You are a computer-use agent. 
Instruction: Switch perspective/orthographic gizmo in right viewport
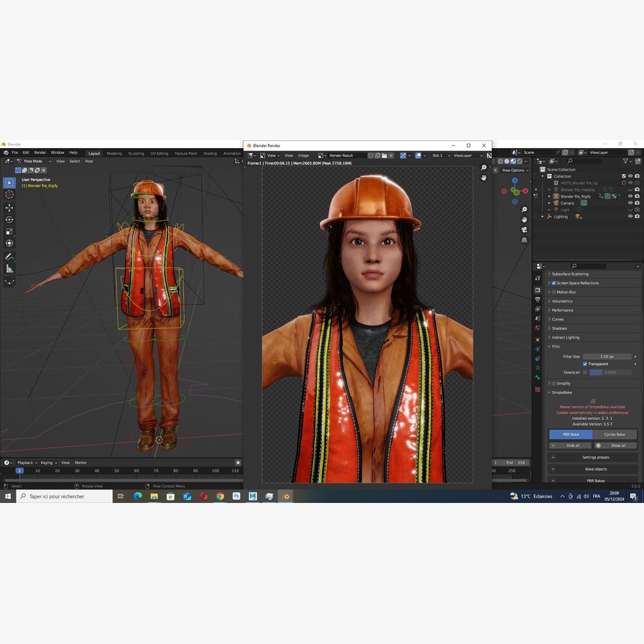tap(524, 240)
